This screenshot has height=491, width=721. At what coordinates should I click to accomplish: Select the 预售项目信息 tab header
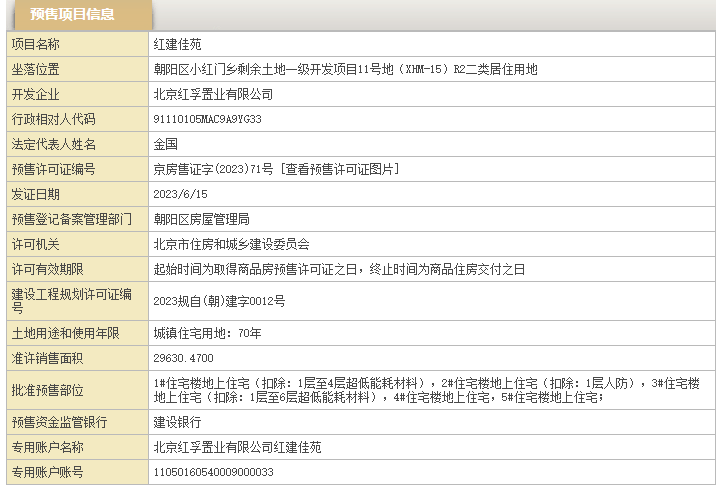coord(72,15)
